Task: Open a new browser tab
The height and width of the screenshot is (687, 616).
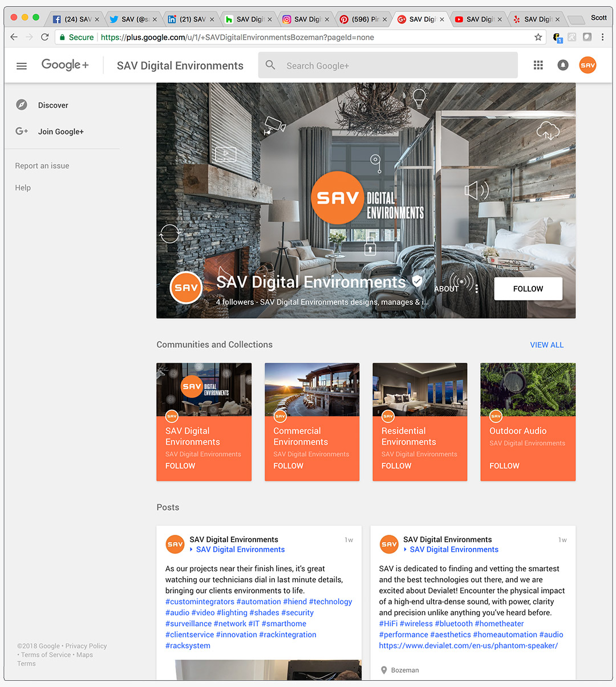Action: [x=577, y=20]
